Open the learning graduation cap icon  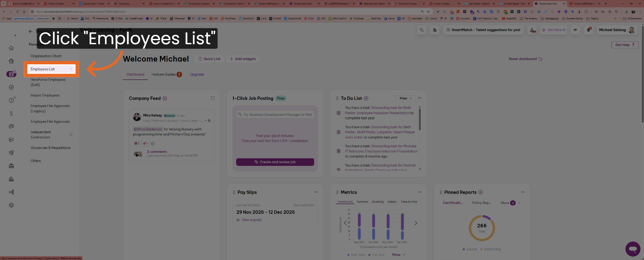click(11, 139)
